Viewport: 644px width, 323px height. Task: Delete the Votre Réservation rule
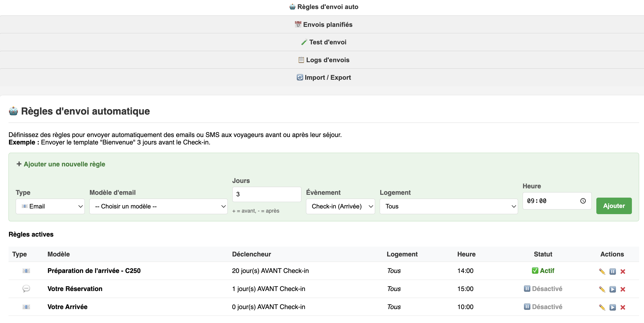(623, 289)
